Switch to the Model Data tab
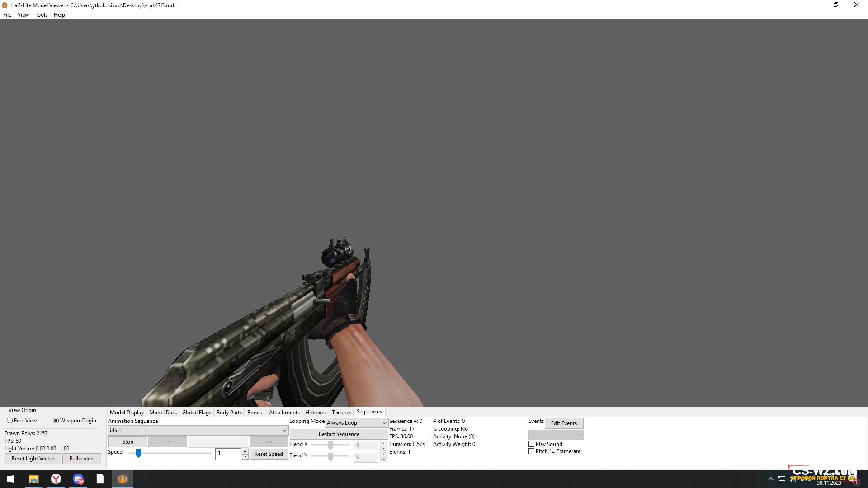Image resolution: width=868 pixels, height=488 pixels. click(x=163, y=413)
